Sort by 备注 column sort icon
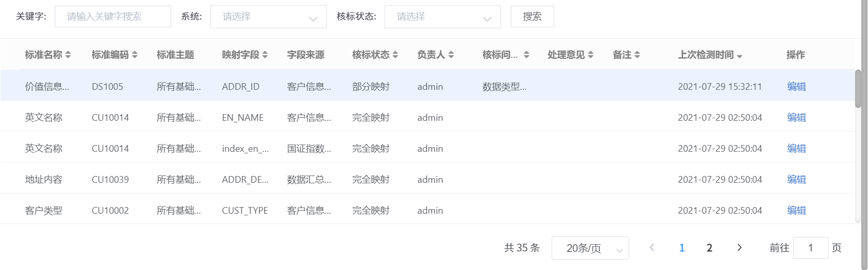Viewport: 868px width, 270px height. tap(637, 55)
